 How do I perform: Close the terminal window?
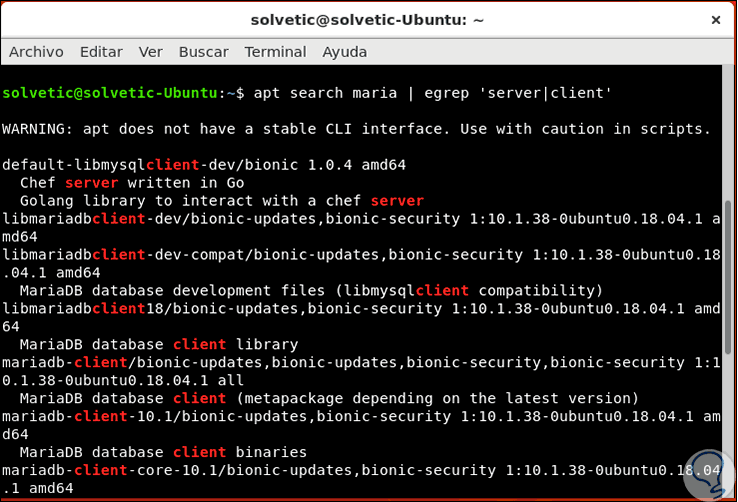click(x=716, y=20)
